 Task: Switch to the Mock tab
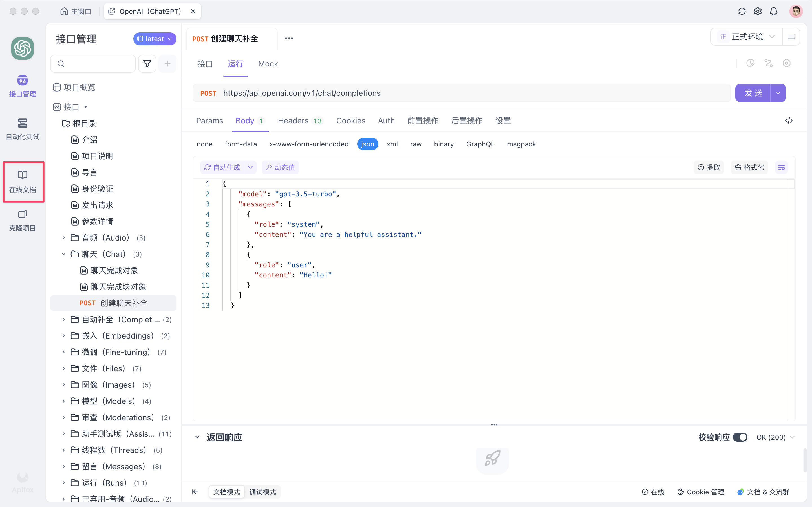click(x=268, y=64)
